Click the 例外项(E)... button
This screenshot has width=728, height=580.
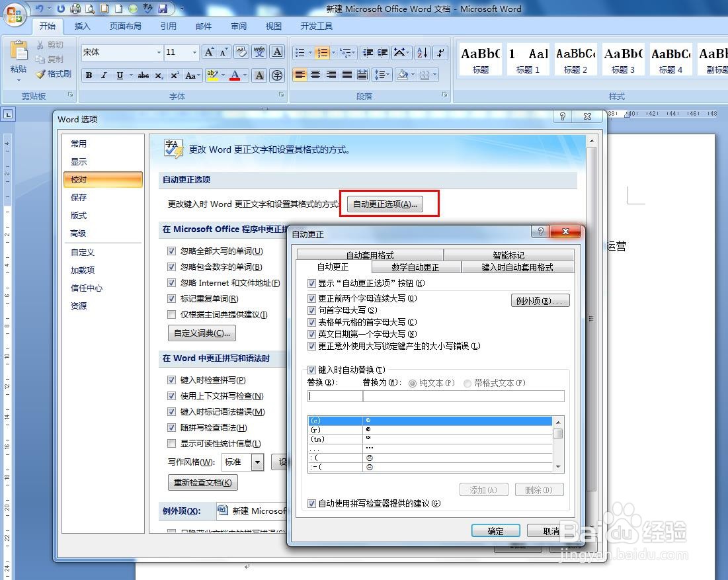pos(540,301)
